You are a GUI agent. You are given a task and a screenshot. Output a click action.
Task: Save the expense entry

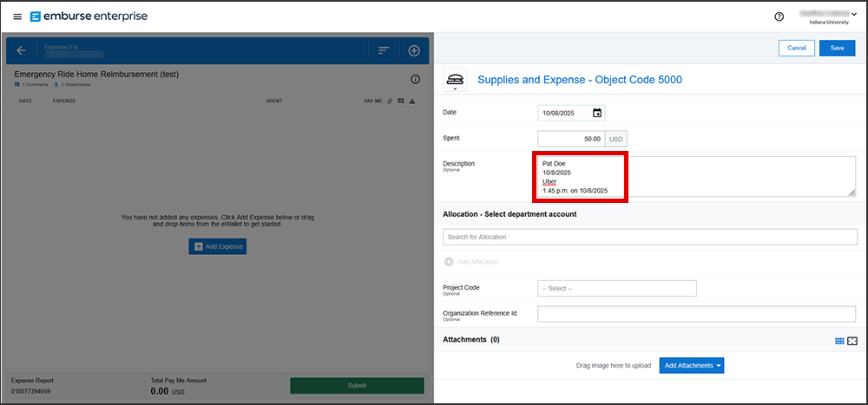[x=837, y=49]
